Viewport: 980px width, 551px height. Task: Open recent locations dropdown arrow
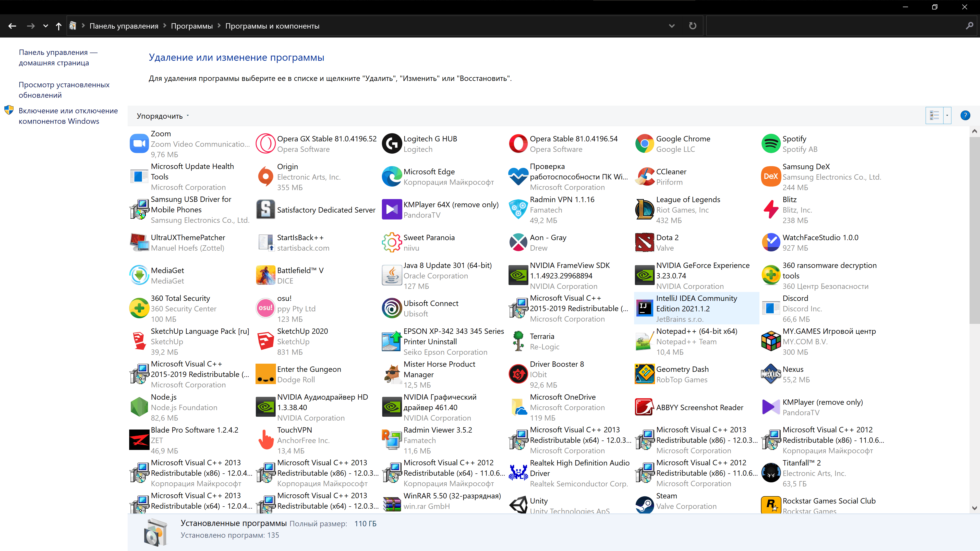pos(46,26)
